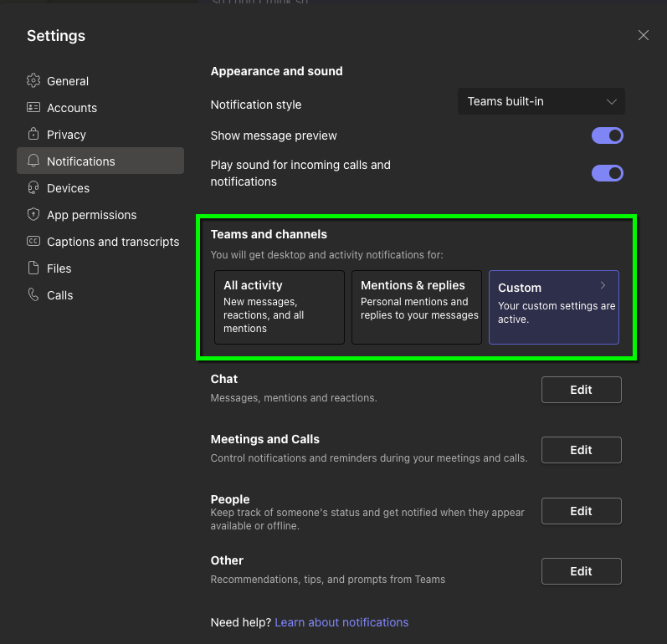
Task: Click the Privacy lock icon
Action: (x=33, y=134)
